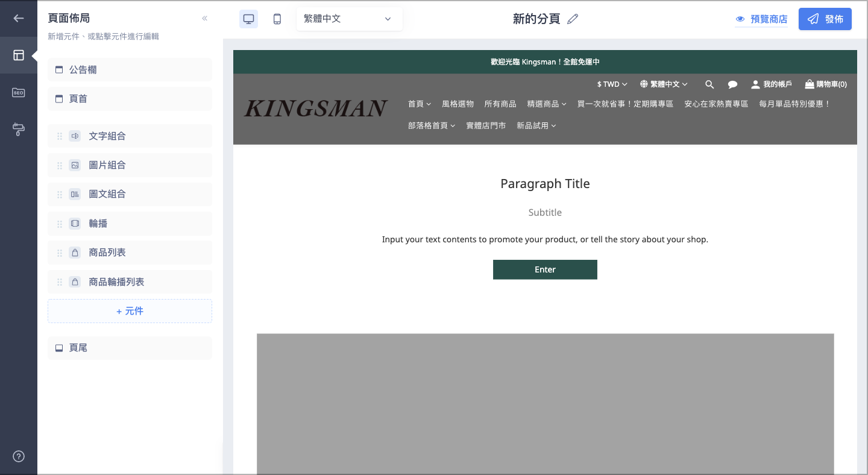Click the Paragraph Title heading
This screenshot has height=475, width=868.
[545, 184]
